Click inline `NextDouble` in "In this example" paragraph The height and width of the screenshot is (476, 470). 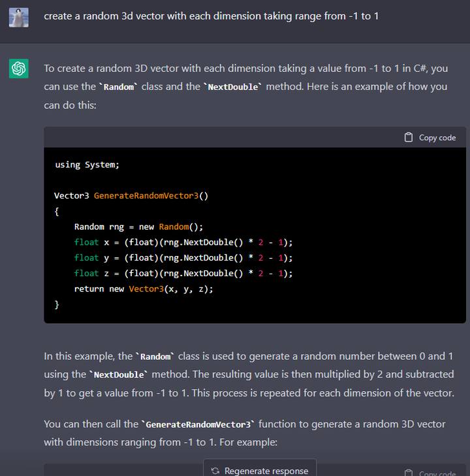119,375
